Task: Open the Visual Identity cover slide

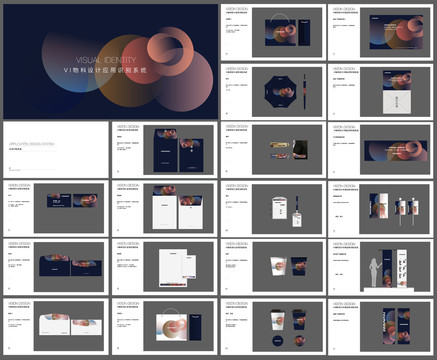Action: pos(110,62)
